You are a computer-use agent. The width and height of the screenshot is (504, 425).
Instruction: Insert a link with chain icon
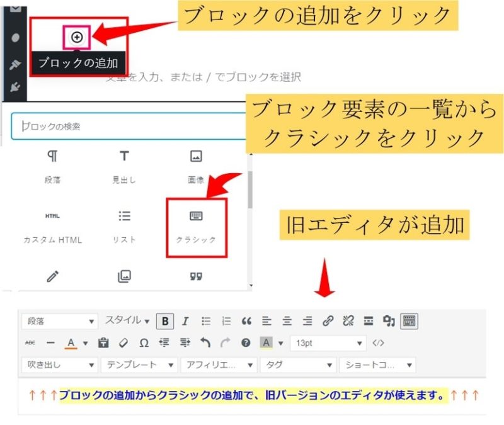[328, 321]
